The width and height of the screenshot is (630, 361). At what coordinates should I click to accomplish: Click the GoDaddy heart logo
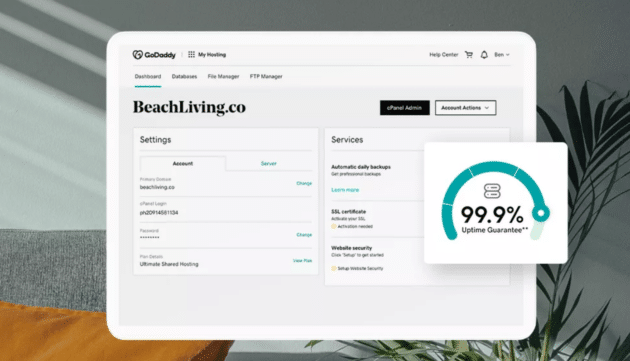138,55
